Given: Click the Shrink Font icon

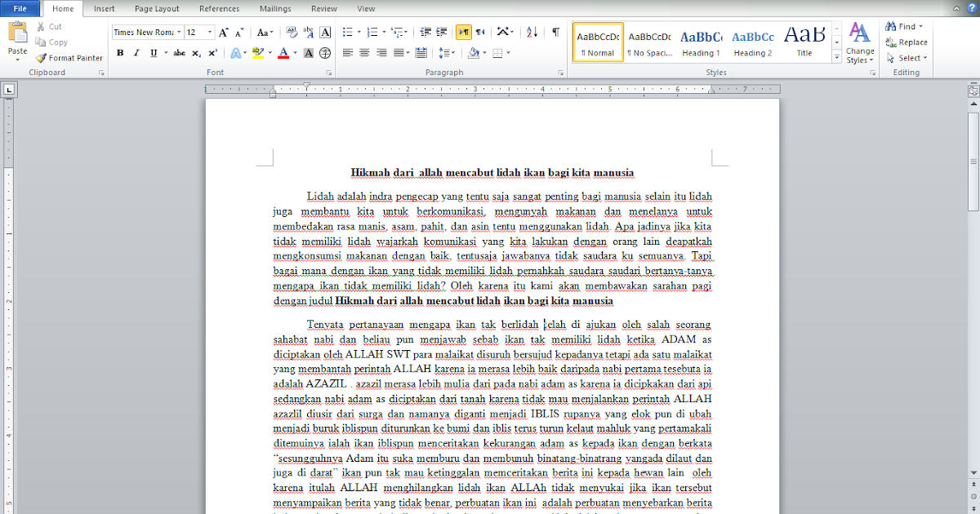Looking at the screenshot, I should click(x=238, y=33).
